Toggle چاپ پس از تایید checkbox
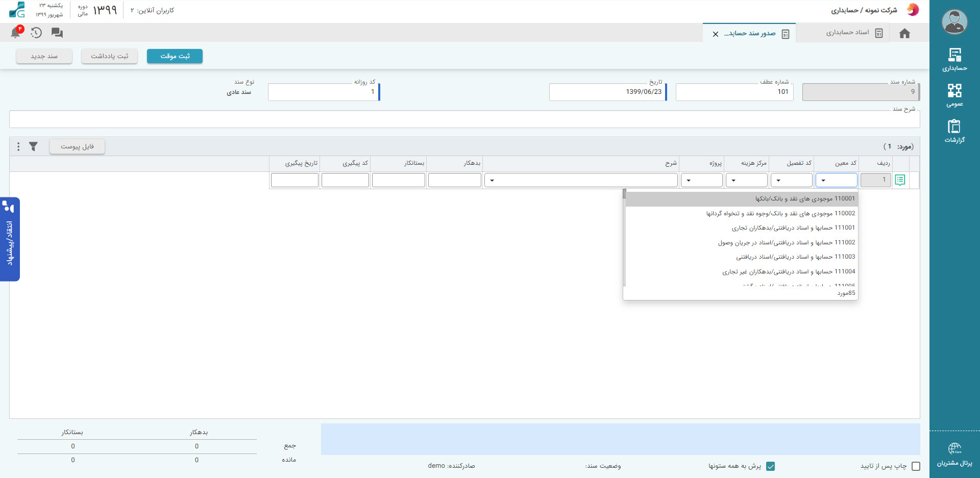Viewport: 980px width, 478px height. pyautogui.click(x=916, y=466)
